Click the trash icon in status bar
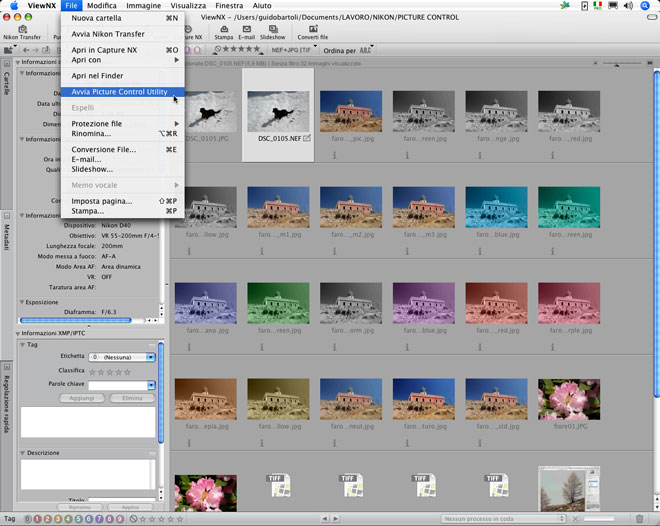Screen dimensions: 660x526 [639, 518]
